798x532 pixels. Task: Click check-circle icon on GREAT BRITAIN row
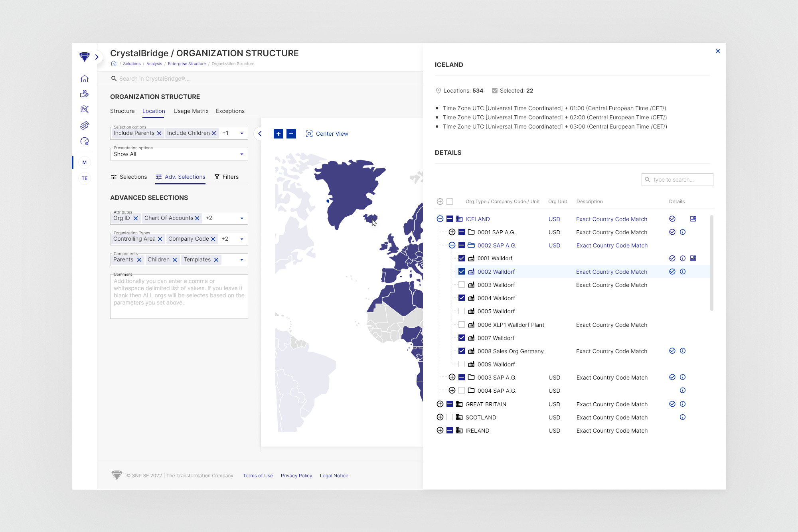tap(672, 404)
